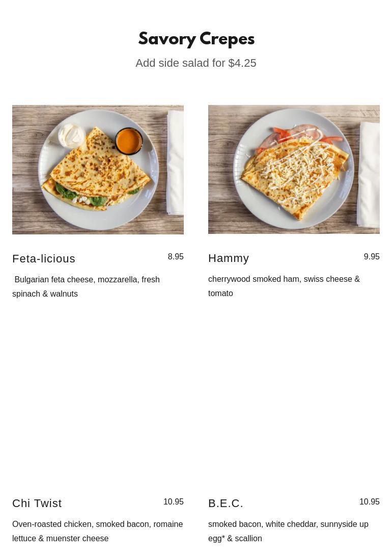Click the orange sauce cup in Feta-licious photo
Image resolution: width=392 pixels, height=557 pixels.
[129, 141]
